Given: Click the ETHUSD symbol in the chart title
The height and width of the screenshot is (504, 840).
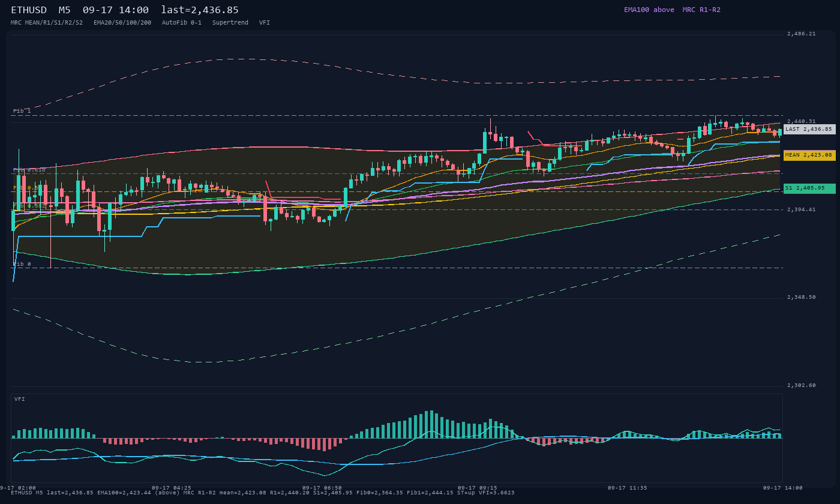Looking at the screenshot, I should coord(29,10).
